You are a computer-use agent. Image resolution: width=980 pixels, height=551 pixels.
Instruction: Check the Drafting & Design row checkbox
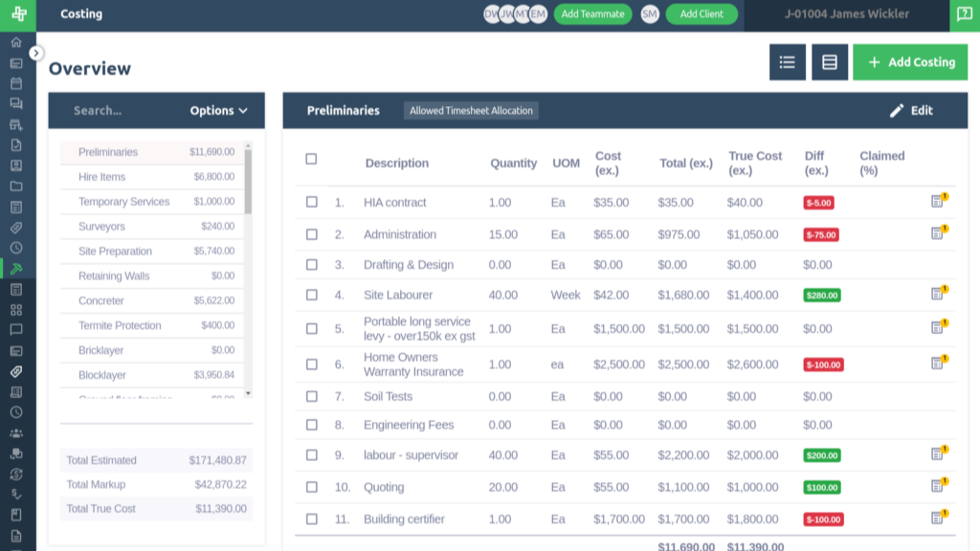(x=312, y=265)
